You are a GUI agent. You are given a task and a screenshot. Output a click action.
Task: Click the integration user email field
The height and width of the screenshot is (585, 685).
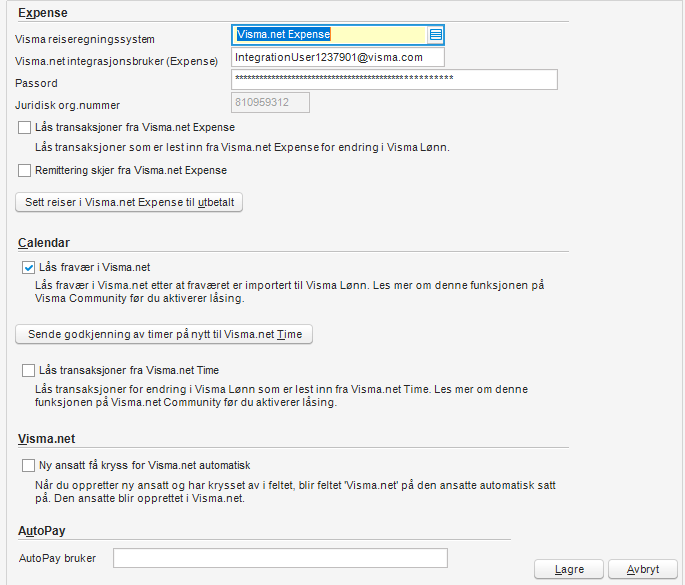coord(338,58)
